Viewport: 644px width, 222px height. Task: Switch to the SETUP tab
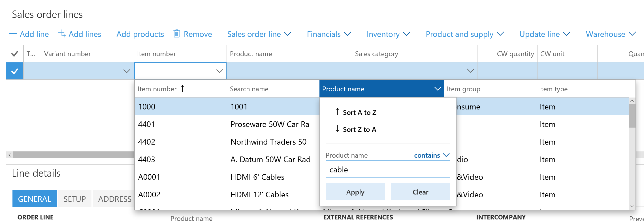tap(74, 199)
